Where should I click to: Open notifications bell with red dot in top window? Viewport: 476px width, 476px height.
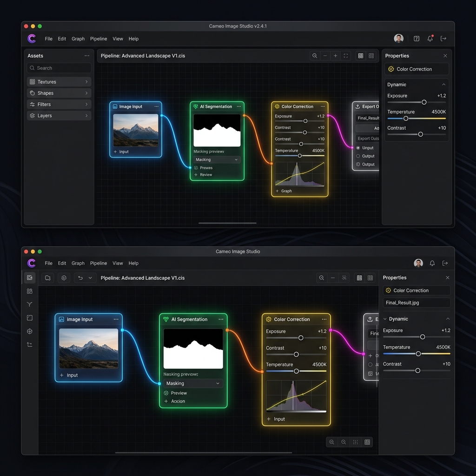click(430, 39)
